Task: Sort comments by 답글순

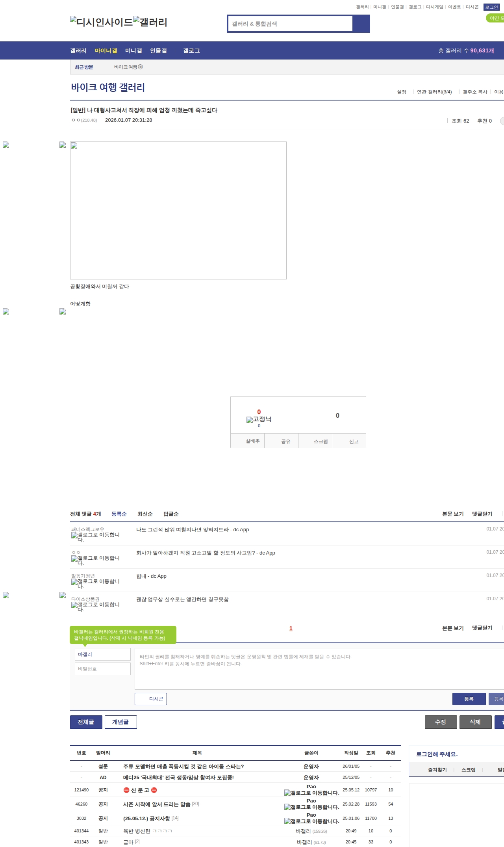Action: [171, 514]
